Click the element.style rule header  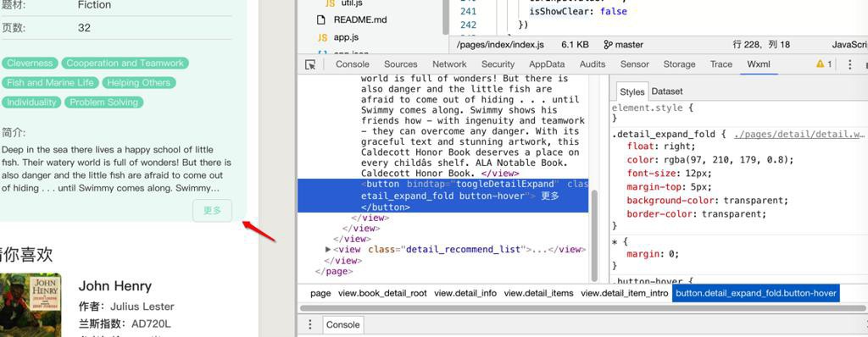pos(652,108)
